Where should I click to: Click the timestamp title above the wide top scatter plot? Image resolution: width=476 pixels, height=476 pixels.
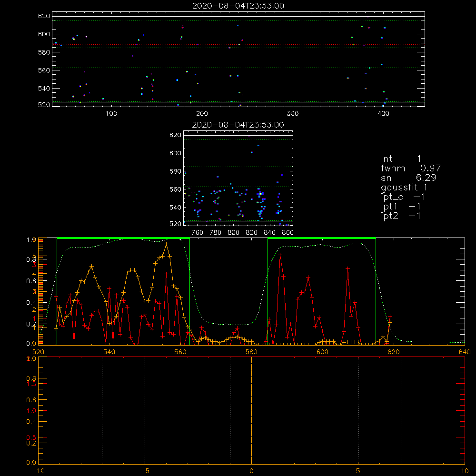pyautogui.click(x=238, y=6)
